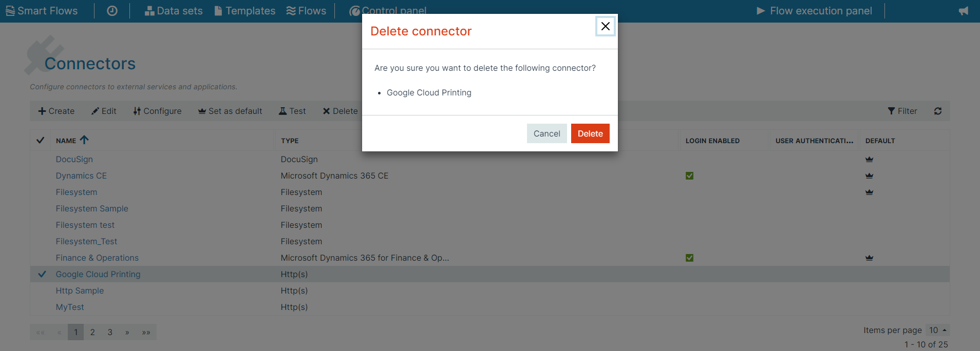
Task: Toggle the select-all checkmark in table header
Action: (41, 140)
